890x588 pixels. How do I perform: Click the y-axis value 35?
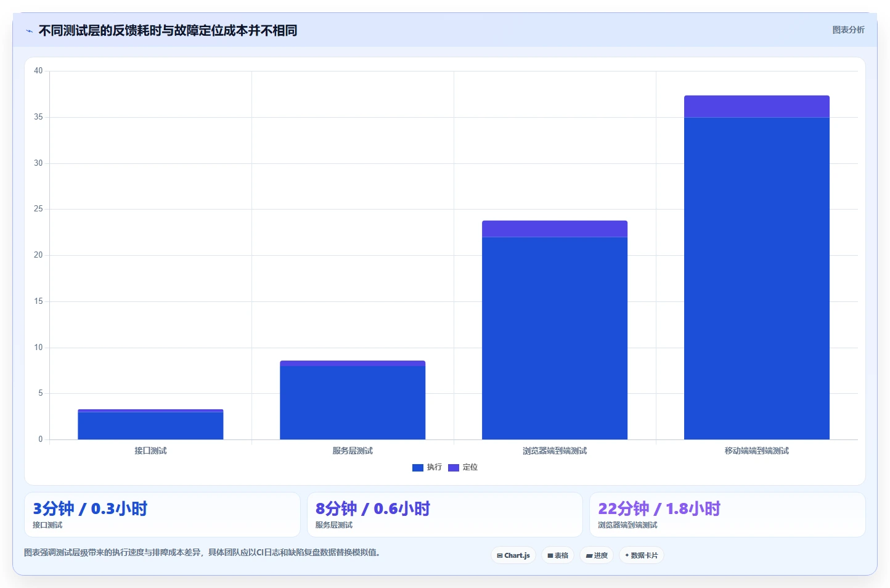38,117
